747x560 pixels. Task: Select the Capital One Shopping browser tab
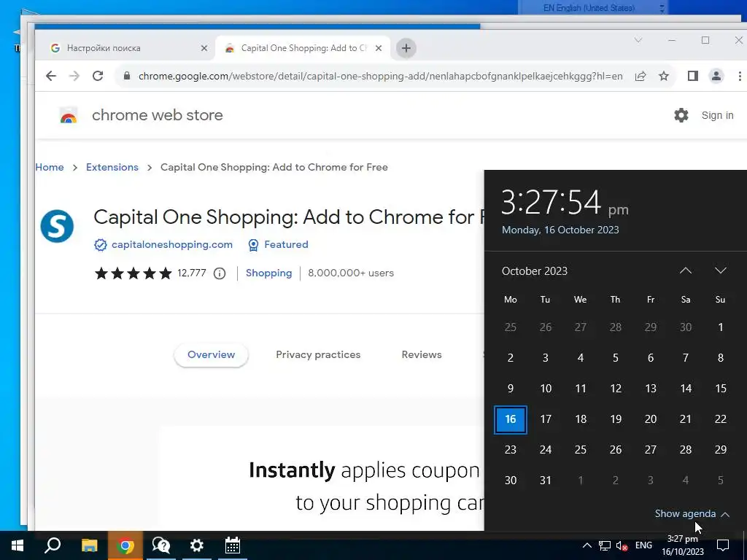(x=303, y=48)
